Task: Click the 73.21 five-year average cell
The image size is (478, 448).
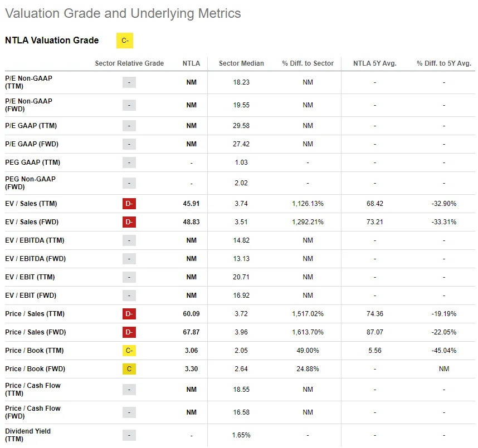Action: tap(375, 222)
